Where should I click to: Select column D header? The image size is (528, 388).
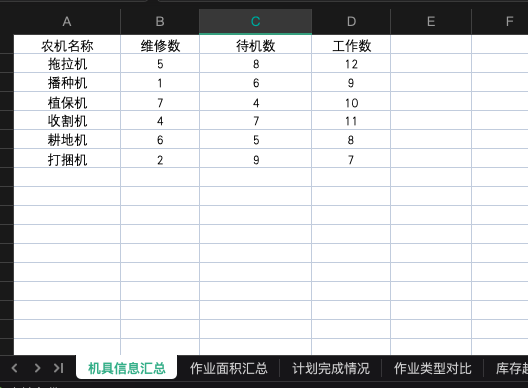pos(351,22)
